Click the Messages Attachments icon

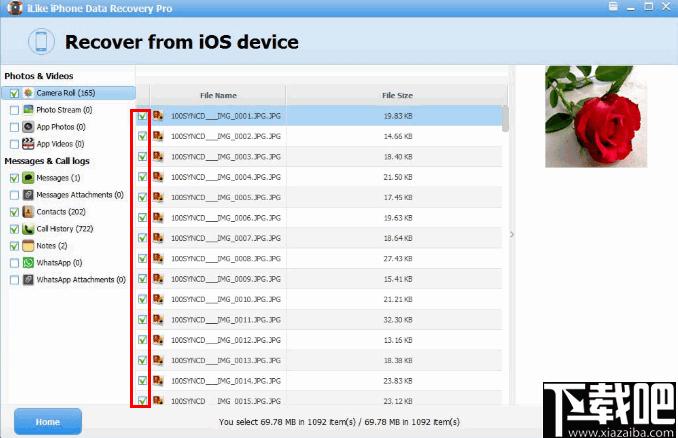(28, 195)
